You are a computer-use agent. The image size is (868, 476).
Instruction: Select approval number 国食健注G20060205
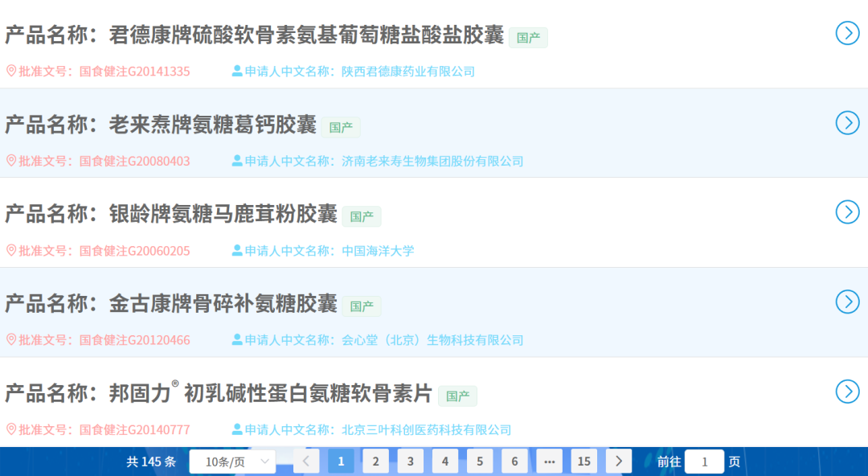point(134,251)
